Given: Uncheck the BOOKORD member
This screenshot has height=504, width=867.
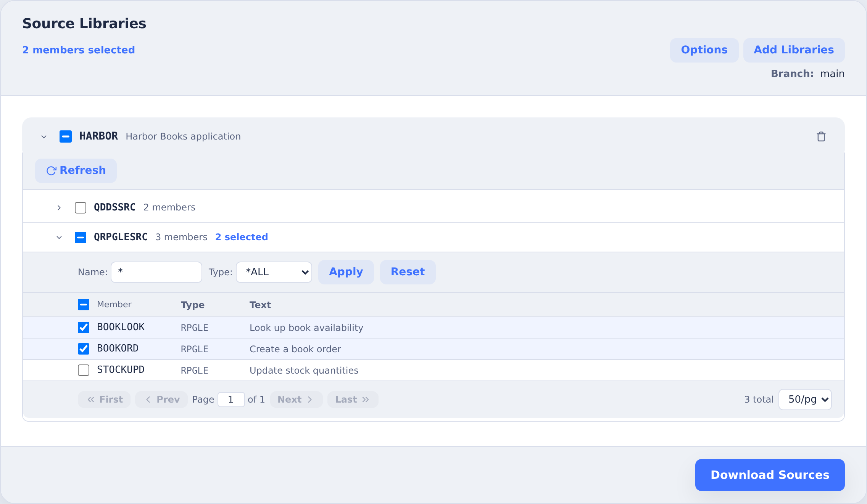Looking at the screenshot, I should 84,349.
